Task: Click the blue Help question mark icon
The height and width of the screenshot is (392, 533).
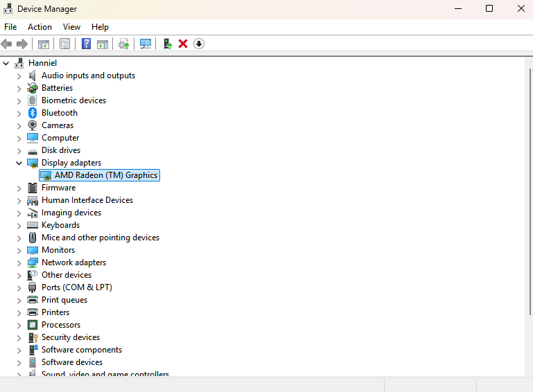Action: click(x=87, y=44)
